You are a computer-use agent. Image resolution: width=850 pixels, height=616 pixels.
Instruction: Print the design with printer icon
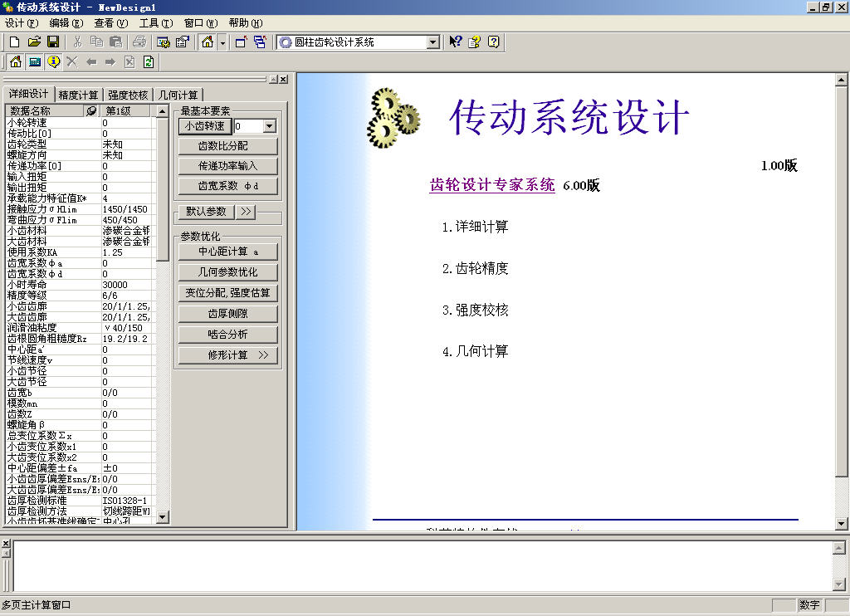(139, 42)
